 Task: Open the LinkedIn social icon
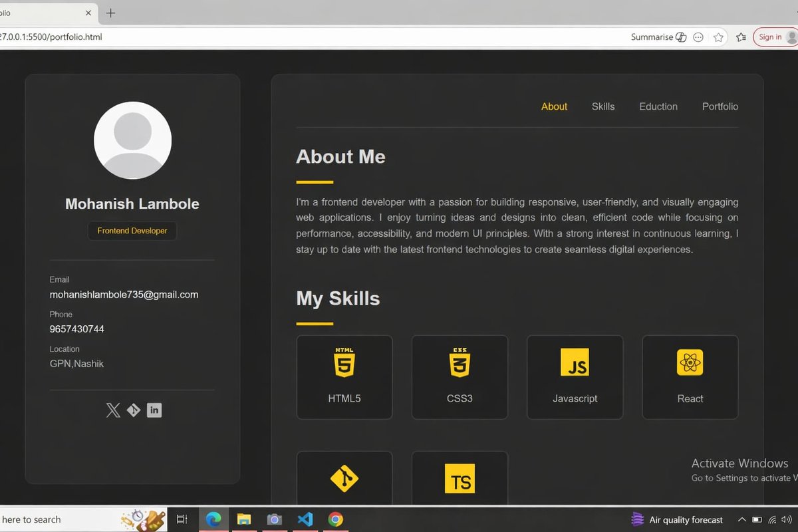pos(154,410)
